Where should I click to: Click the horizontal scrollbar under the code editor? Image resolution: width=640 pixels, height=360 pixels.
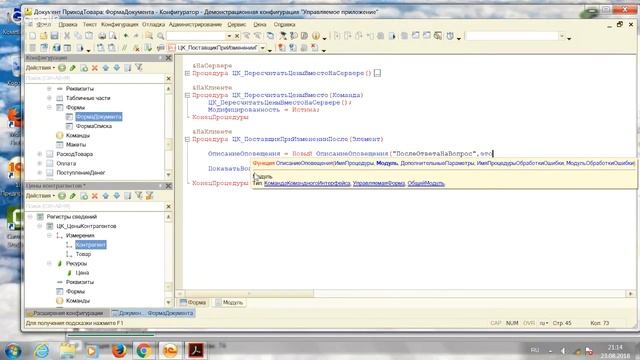point(249,293)
